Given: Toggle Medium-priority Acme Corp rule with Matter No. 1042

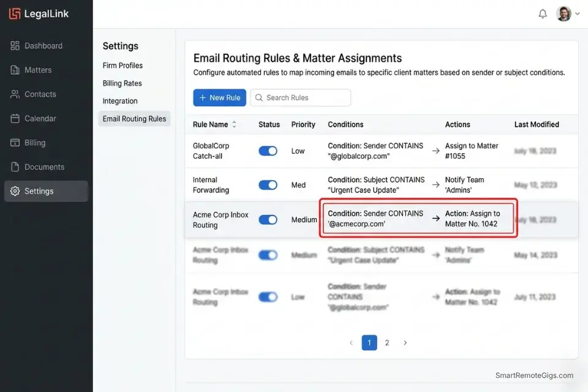Looking at the screenshot, I should [x=268, y=219].
